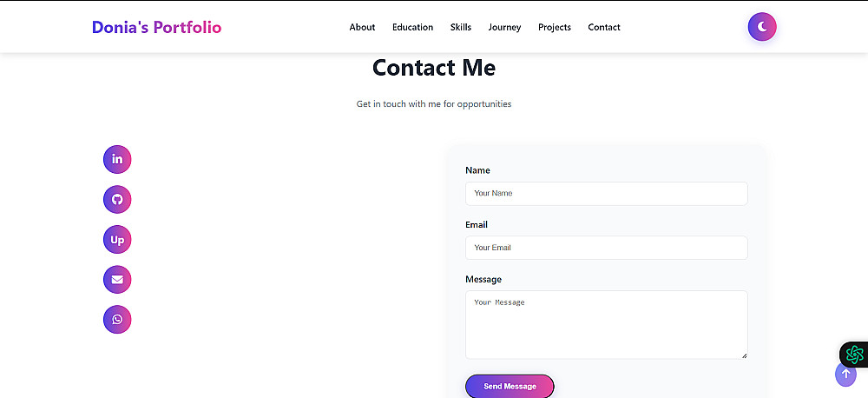Click into the Your Email field

[x=606, y=248]
